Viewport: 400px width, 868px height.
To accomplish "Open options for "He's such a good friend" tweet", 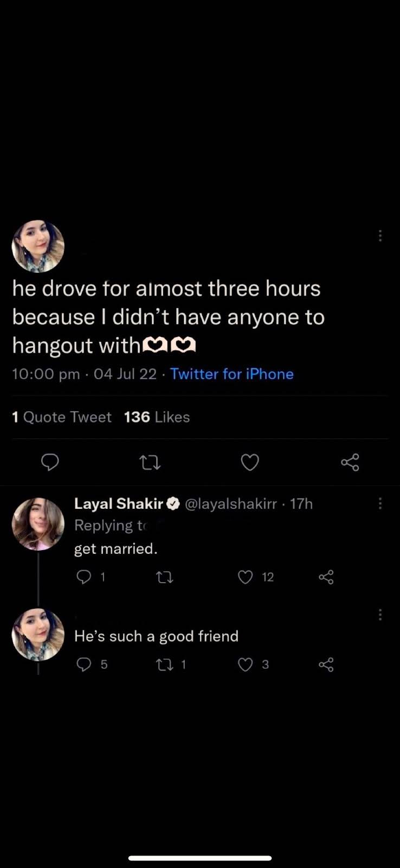I will point(380,615).
